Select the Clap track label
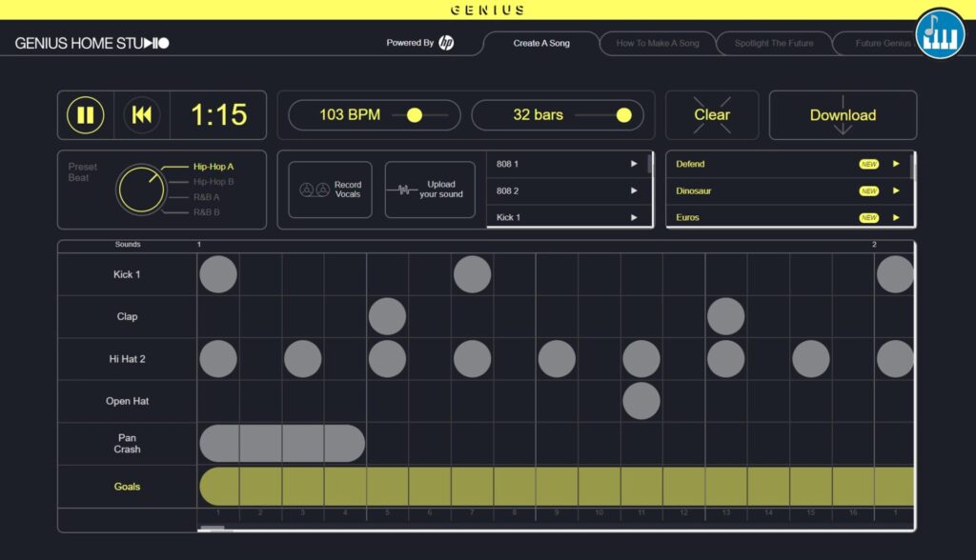Screen dimensions: 976x560 tap(127, 317)
